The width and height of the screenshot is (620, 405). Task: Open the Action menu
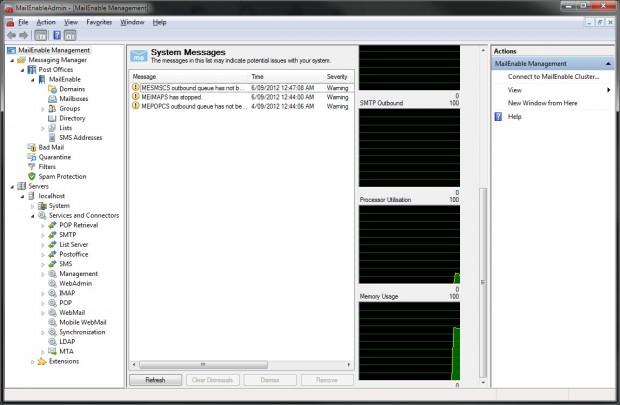(46, 23)
